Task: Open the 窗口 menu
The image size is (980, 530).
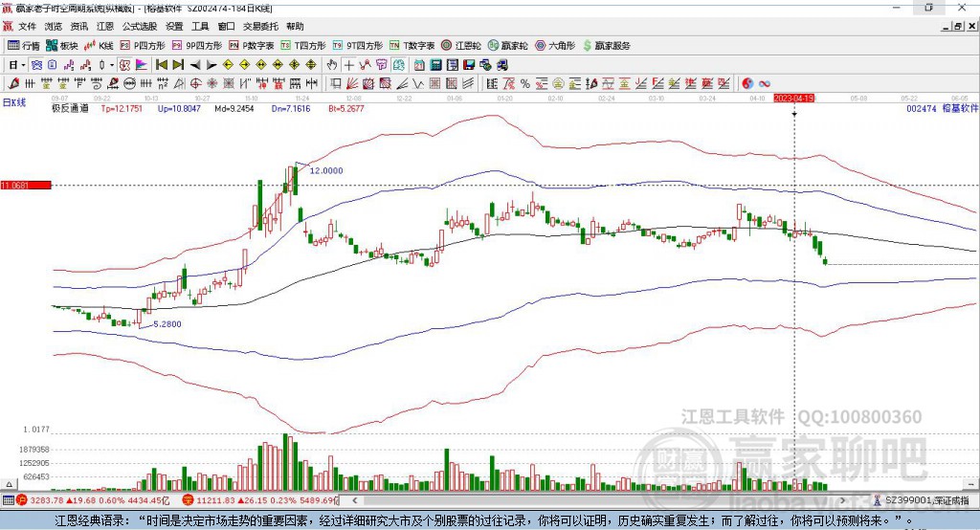Action: (226, 26)
